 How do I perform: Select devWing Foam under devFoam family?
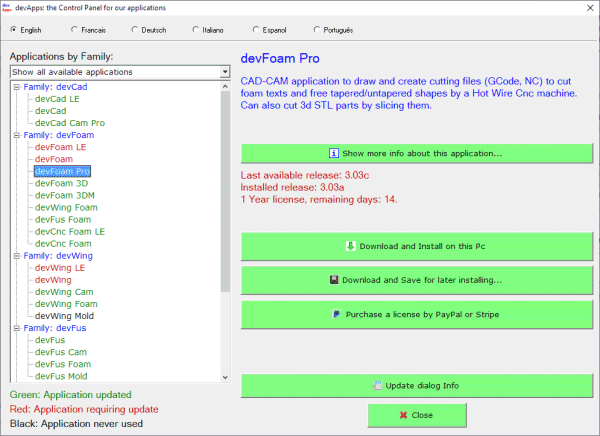tap(66, 207)
